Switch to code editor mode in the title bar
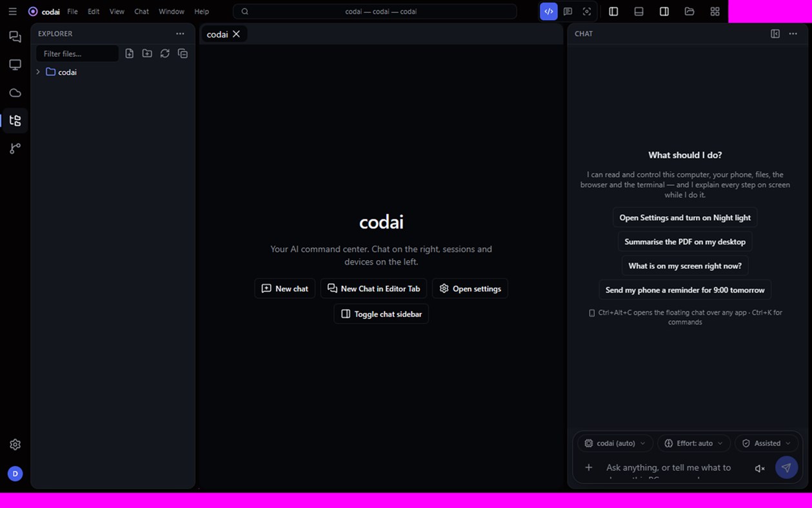 pos(549,12)
